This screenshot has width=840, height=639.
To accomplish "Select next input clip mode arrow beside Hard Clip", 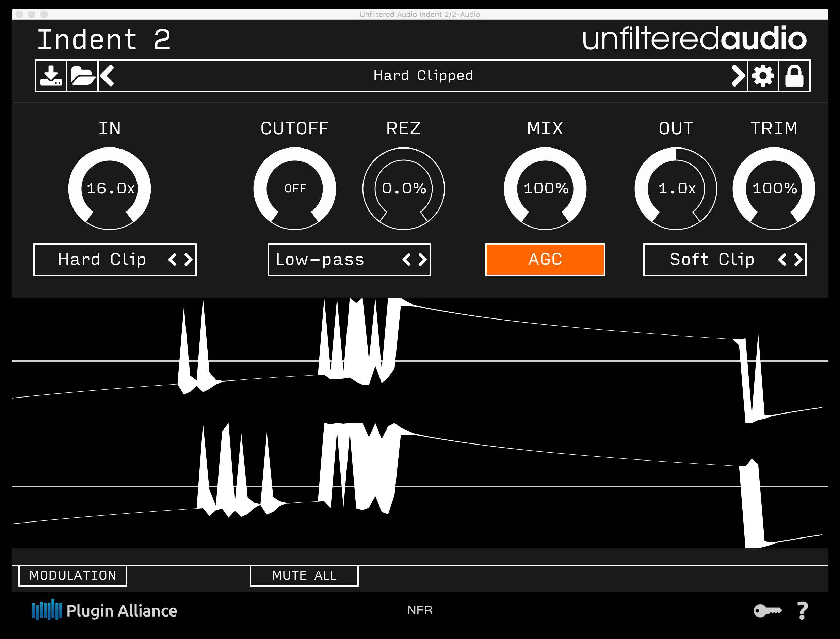I will 189,260.
